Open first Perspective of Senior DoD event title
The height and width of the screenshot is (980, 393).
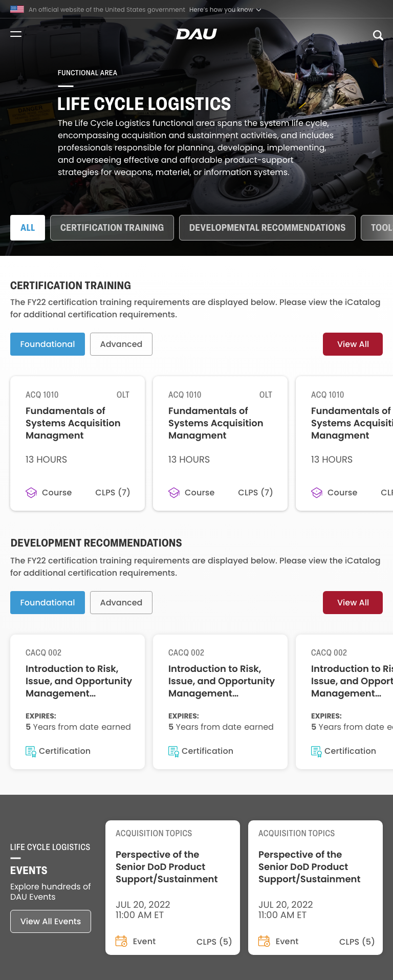point(166,867)
